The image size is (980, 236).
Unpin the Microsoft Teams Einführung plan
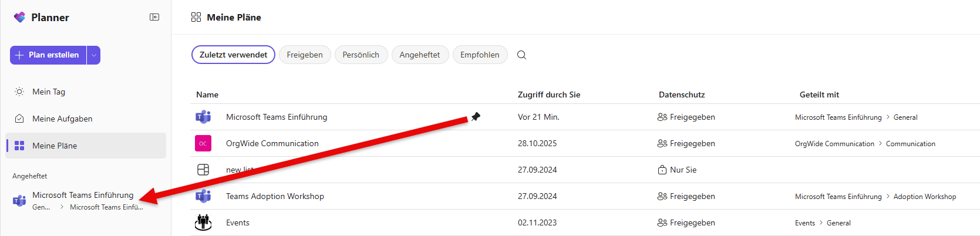coord(476,117)
